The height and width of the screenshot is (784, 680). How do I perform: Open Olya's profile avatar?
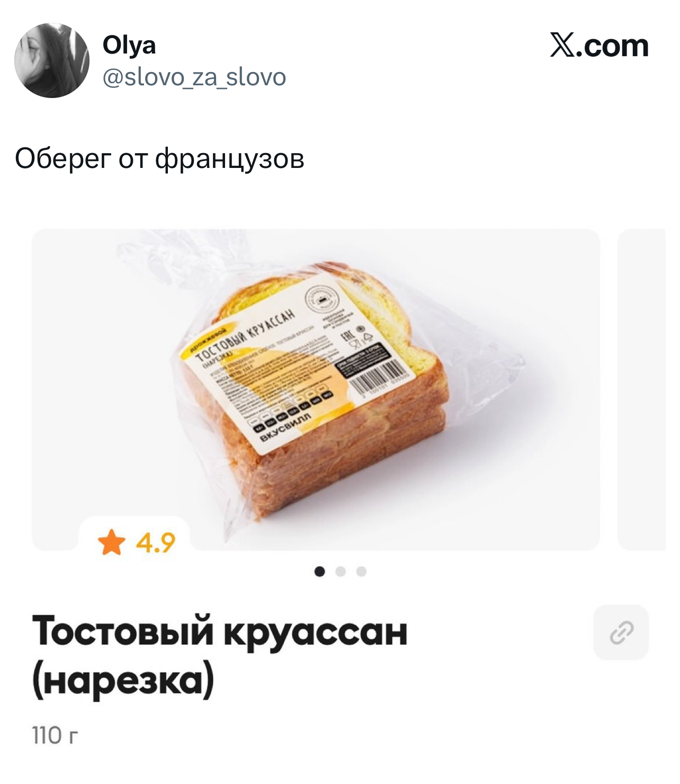point(52,60)
